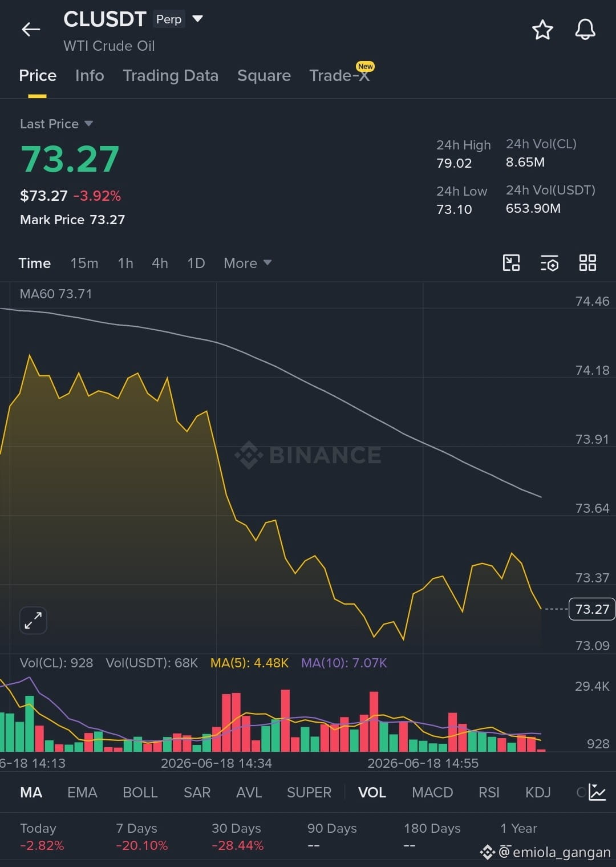Toggle the AVL indicator
The height and width of the screenshot is (867, 616).
click(249, 792)
